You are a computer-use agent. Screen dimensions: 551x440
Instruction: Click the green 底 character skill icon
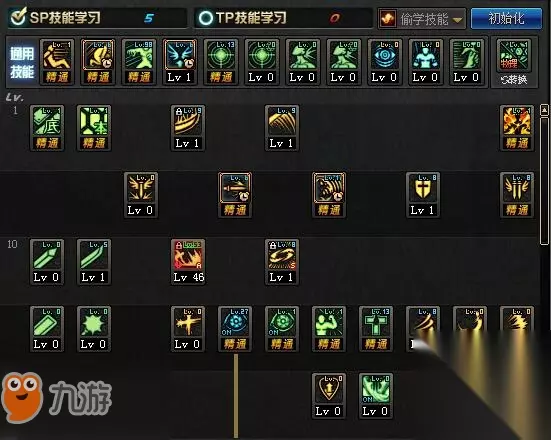click(47, 128)
